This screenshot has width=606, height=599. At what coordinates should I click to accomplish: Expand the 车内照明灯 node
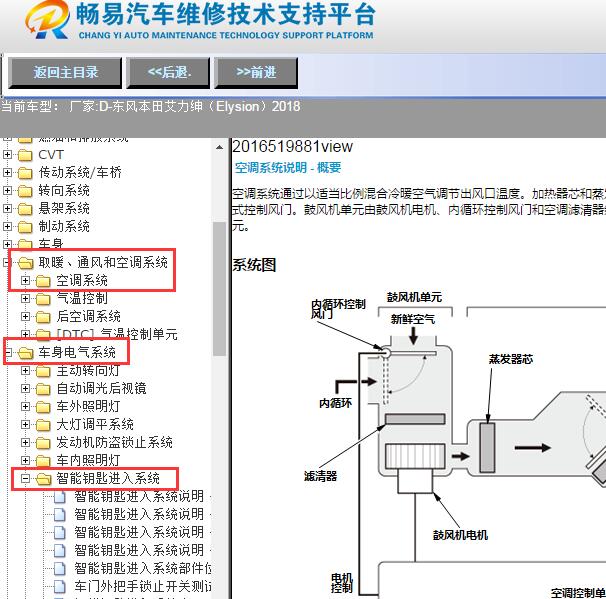pos(26,460)
